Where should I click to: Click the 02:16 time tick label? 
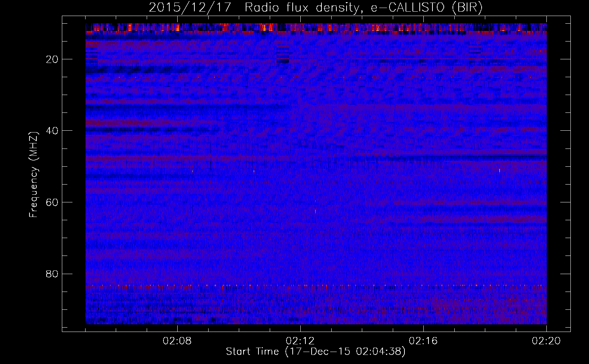pos(423,341)
